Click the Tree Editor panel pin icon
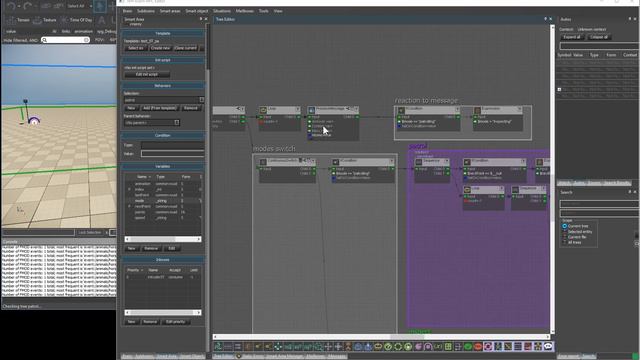This screenshot has width=640, height=360. tap(545, 19)
